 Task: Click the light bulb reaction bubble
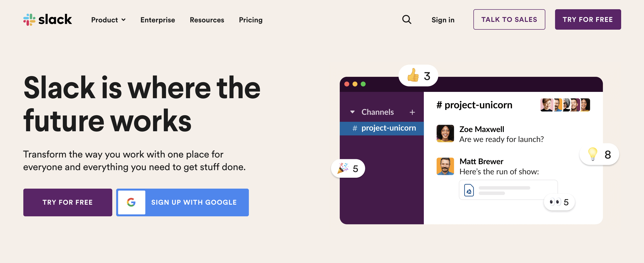click(x=599, y=154)
